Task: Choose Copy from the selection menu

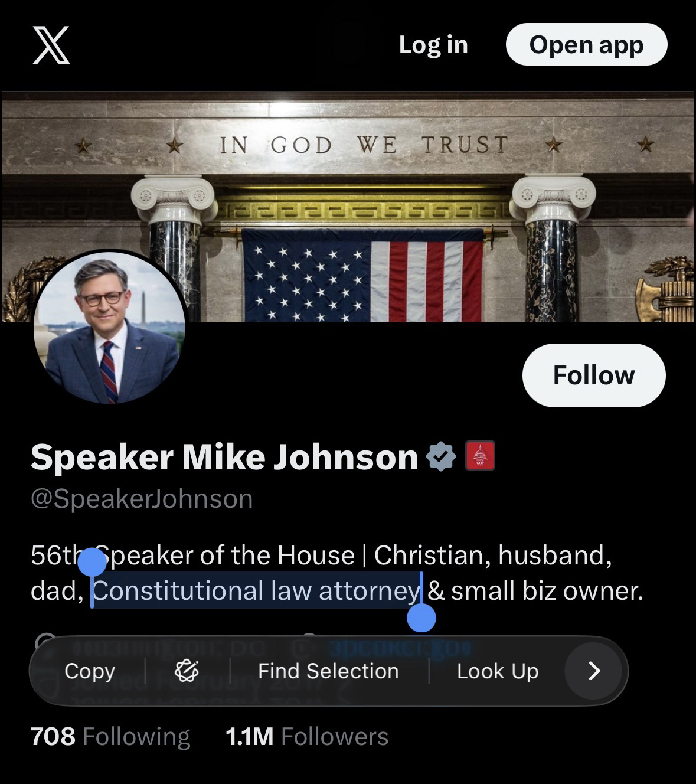Action: pos(90,671)
